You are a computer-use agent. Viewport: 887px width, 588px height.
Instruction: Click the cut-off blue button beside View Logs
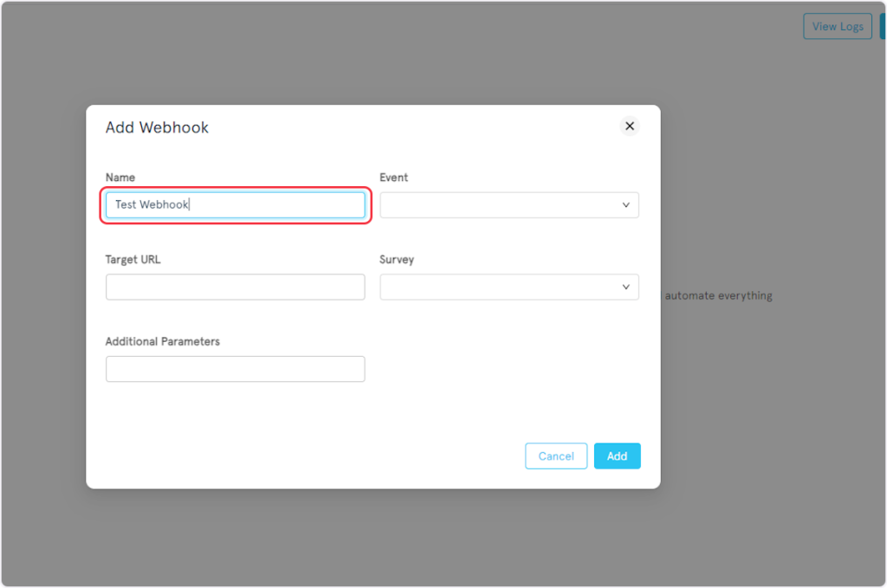(x=883, y=26)
